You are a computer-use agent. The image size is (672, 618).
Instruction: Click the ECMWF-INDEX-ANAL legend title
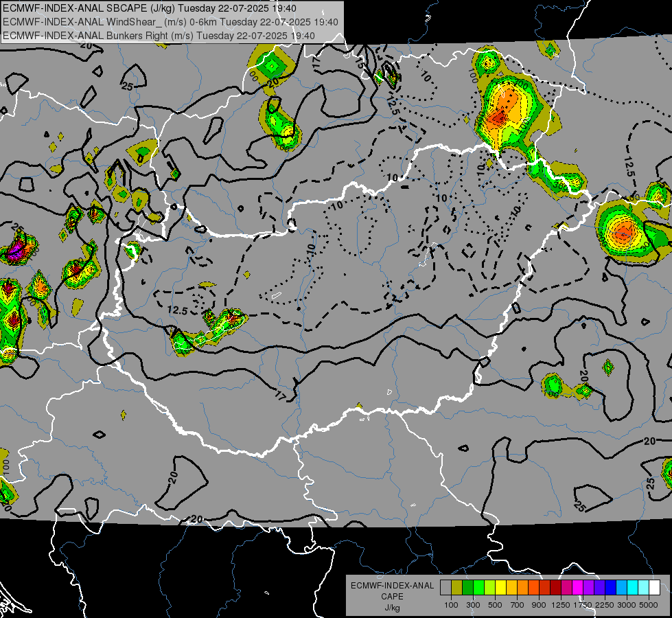[x=393, y=586]
